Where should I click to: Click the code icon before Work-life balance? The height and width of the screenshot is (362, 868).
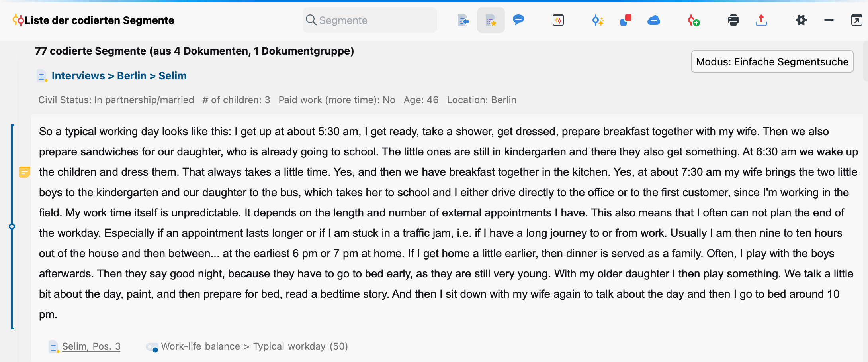click(152, 347)
